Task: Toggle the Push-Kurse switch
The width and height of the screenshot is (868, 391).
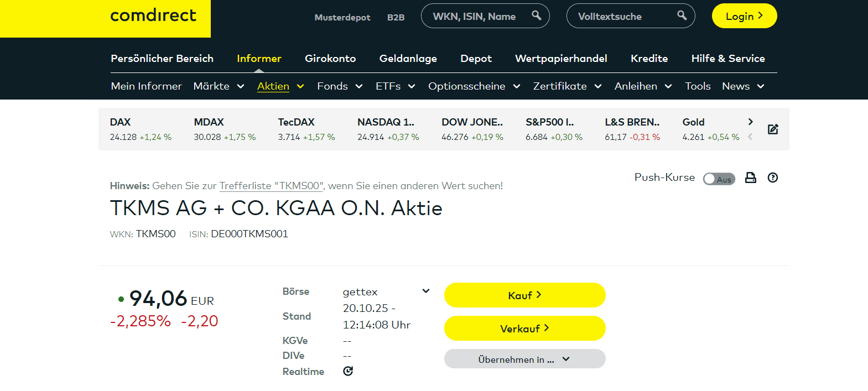Action: tap(719, 179)
